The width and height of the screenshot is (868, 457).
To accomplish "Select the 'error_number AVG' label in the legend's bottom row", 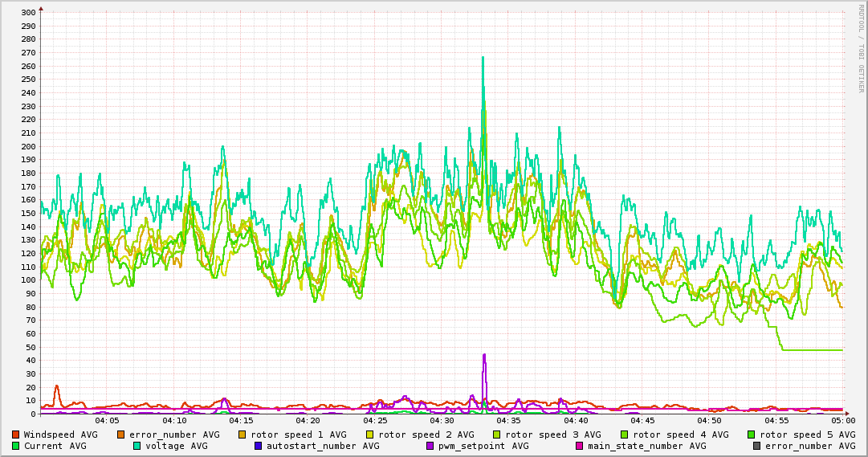I will click(x=810, y=446).
